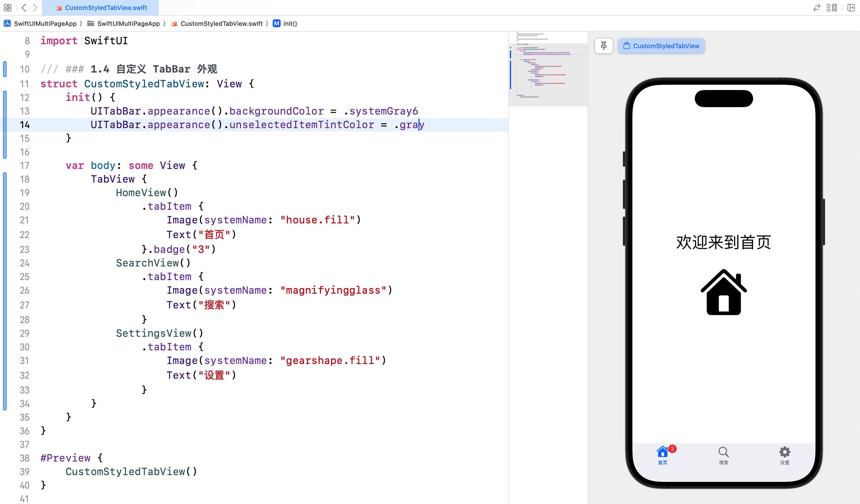This screenshot has height=504, width=860.
Task: Click the 'HomeView()' call on line 19
Action: click(x=147, y=192)
